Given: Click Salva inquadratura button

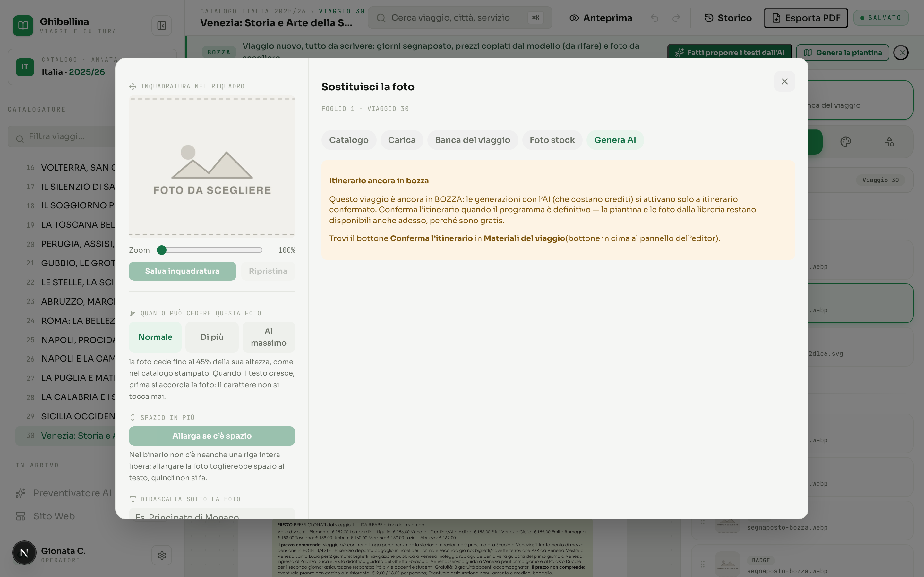Looking at the screenshot, I should click(x=182, y=271).
